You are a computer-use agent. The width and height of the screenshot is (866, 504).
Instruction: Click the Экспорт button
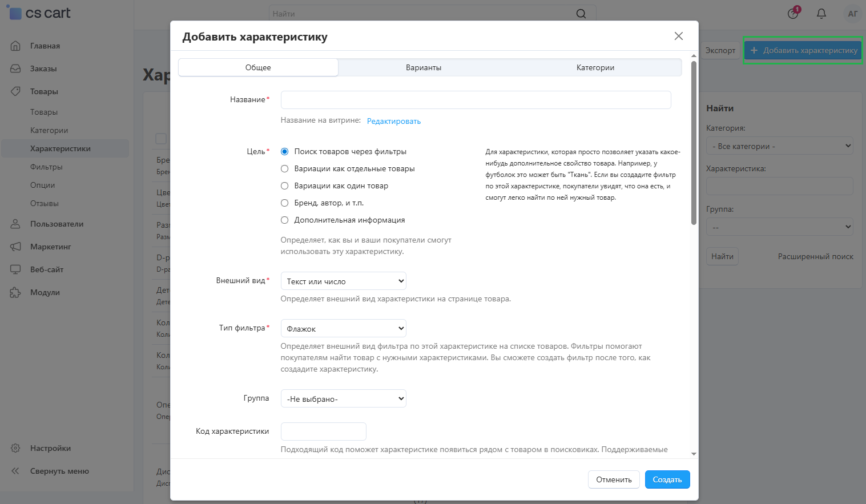click(x=720, y=50)
